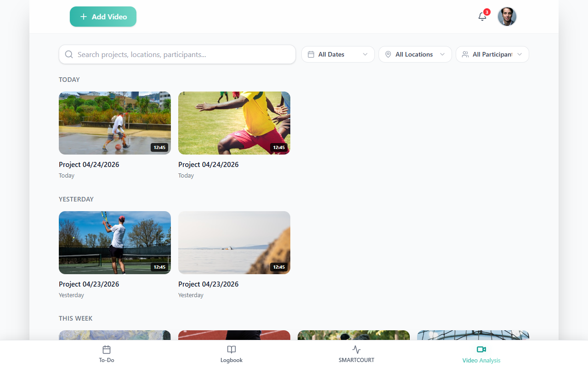Click the Today label under soccer project

click(186, 176)
